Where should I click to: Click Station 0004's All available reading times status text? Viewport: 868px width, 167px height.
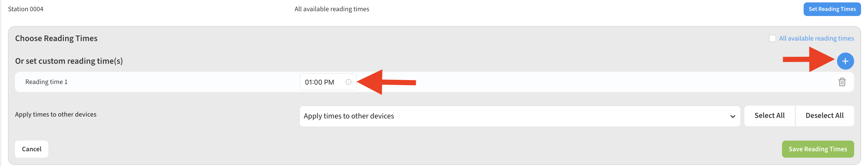(x=331, y=9)
